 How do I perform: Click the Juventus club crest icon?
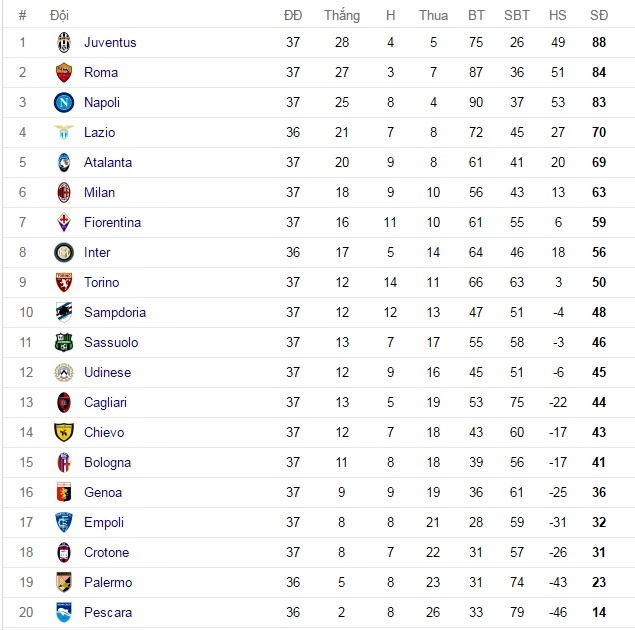click(64, 43)
